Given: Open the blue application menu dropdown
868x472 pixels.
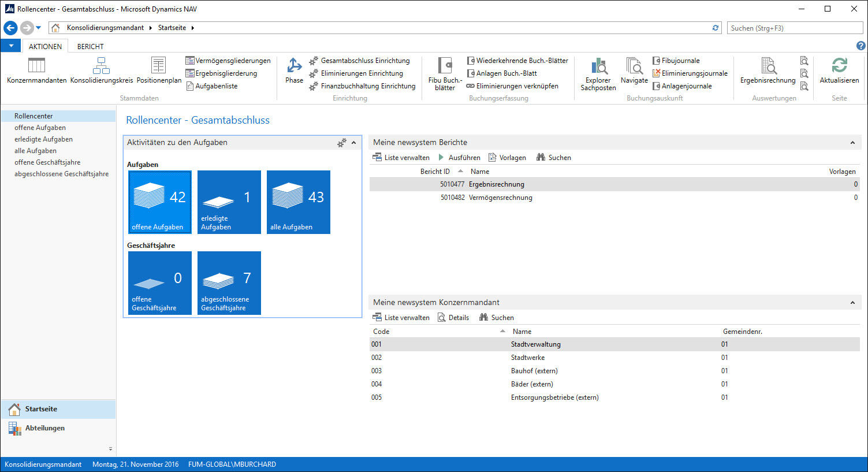Looking at the screenshot, I should pos(11,46).
